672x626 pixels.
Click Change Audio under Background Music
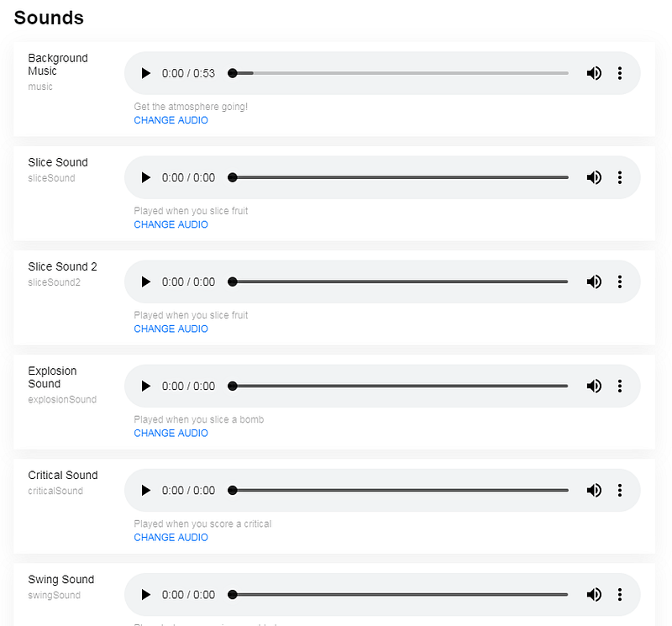pyautogui.click(x=171, y=120)
